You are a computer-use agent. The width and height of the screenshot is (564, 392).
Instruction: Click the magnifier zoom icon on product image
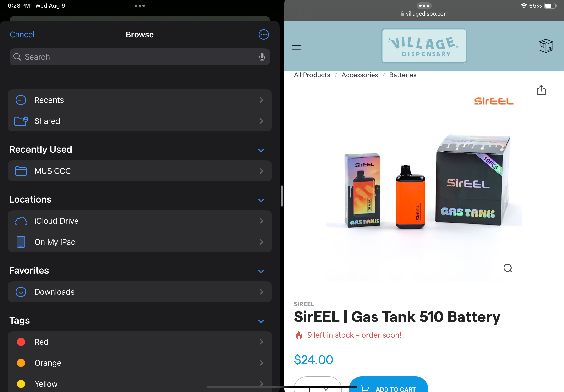click(x=508, y=268)
